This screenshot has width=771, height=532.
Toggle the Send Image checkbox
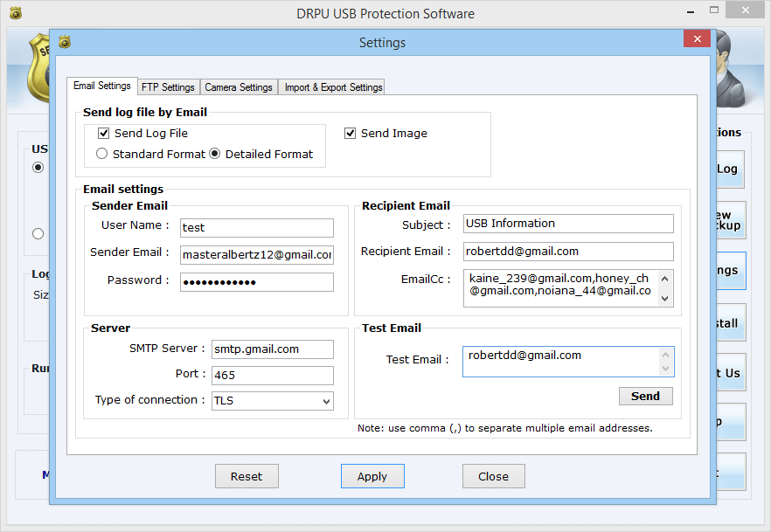pos(350,133)
